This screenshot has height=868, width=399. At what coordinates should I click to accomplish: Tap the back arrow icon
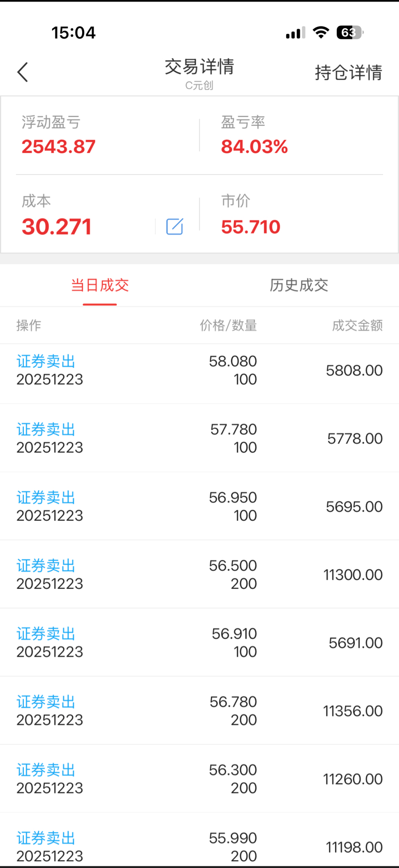click(x=22, y=72)
